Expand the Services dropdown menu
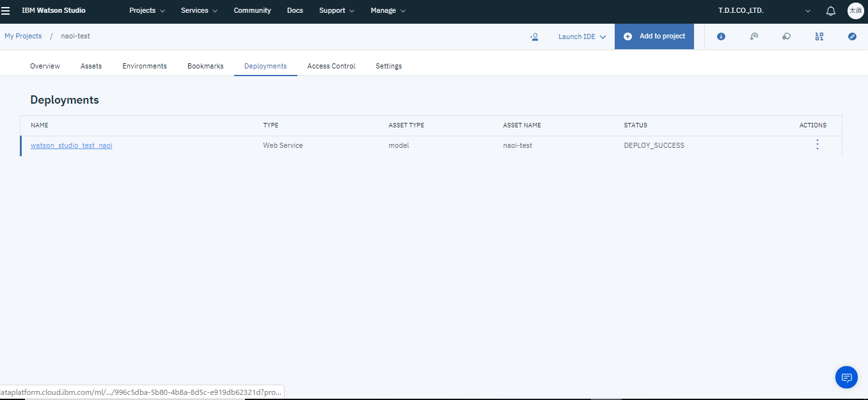Screen dimensions: 868x400 coord(199,11)
